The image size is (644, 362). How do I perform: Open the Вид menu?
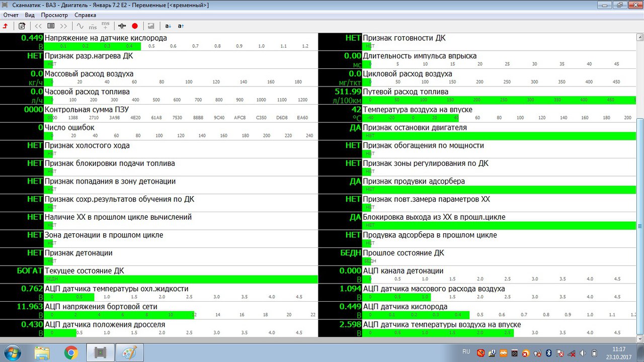coord(30,15)
